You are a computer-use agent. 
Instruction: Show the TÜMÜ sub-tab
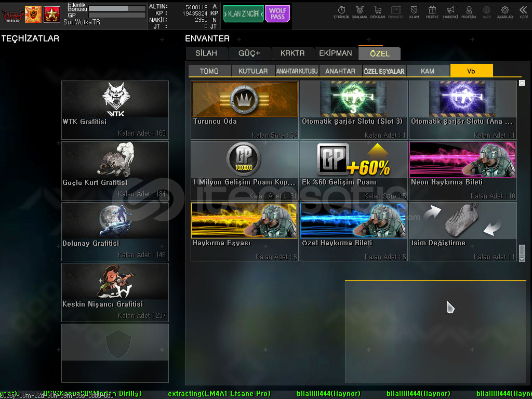pos(209,71)
